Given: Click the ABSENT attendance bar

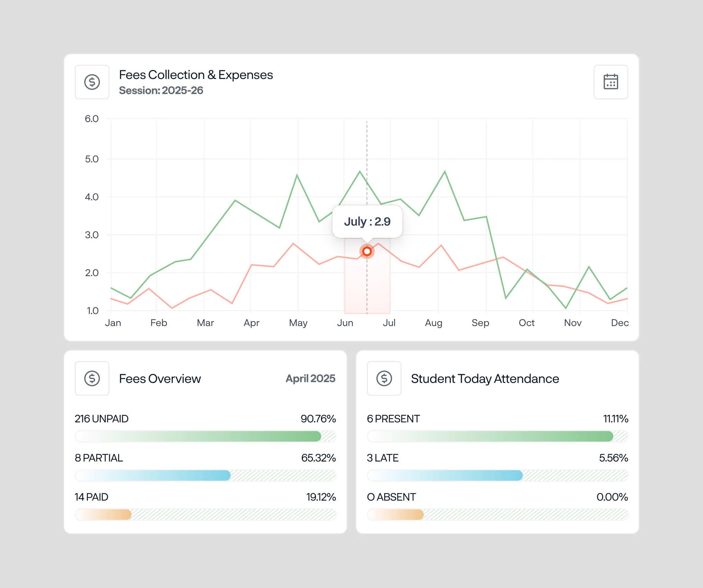Looking at the screenshot, I should [x=498, y=515].
